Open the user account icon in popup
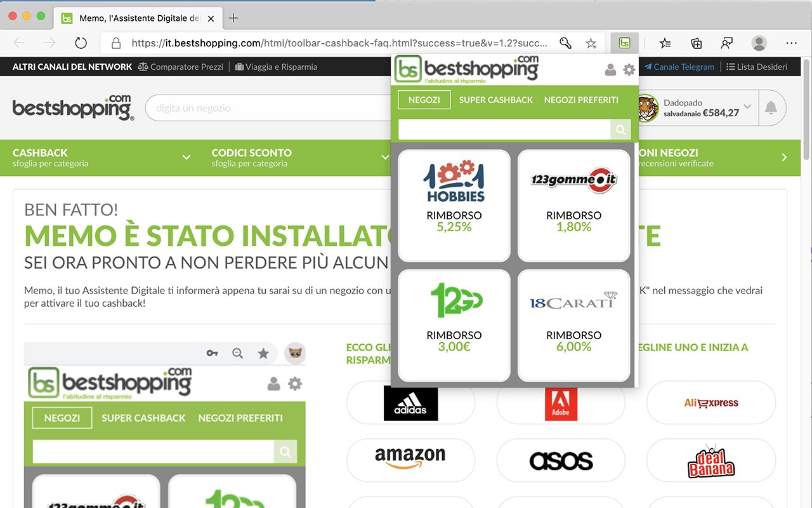The width and height of the screenshot is (812, 508). coord(610,70)
